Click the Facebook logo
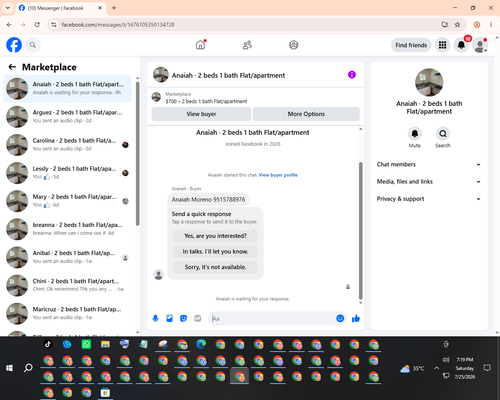 coord(14,45)
